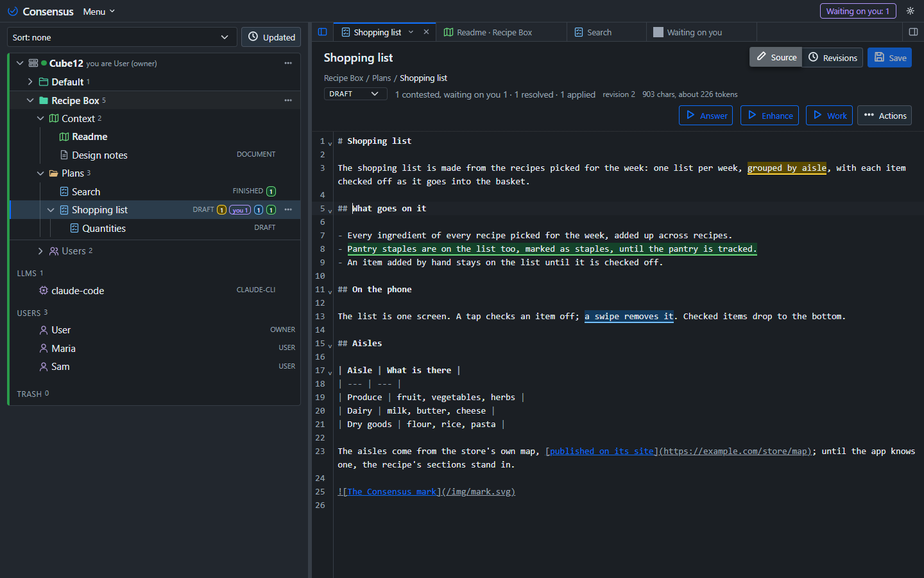Fold the line 17 table gutter arrow

330,372
